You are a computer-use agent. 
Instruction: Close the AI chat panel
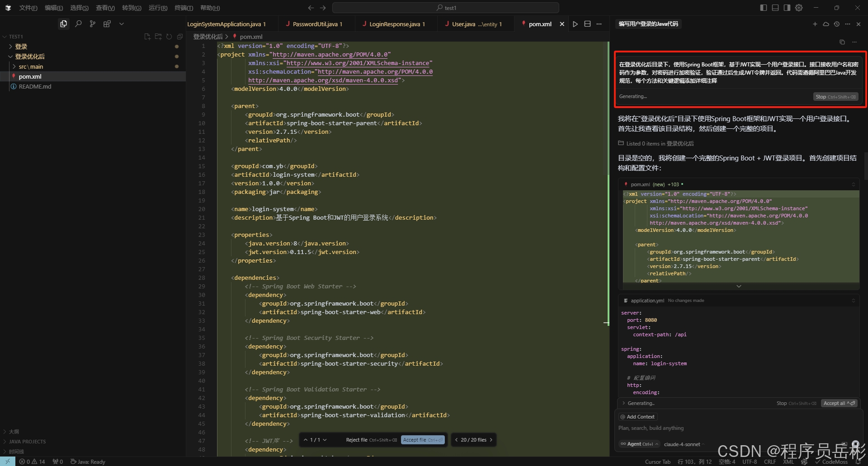[x=859, y=24]
